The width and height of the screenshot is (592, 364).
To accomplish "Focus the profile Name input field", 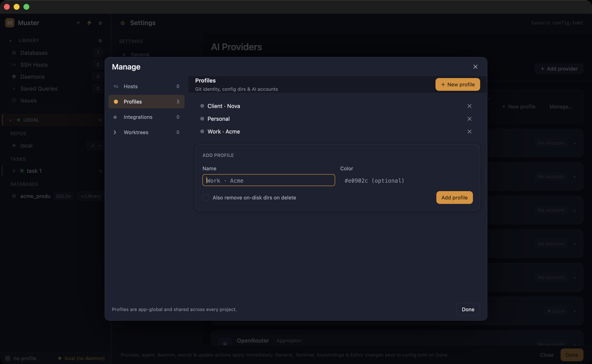I will tap(269, 180).
